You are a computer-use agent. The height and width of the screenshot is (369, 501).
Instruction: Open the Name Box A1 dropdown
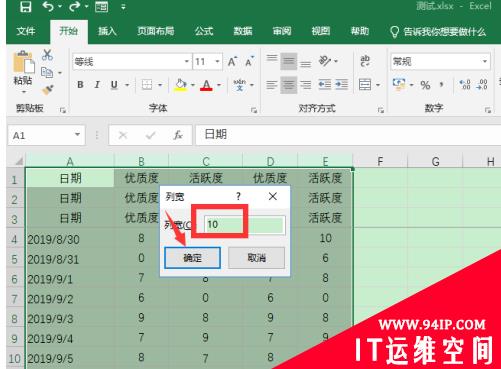[77, 135]
